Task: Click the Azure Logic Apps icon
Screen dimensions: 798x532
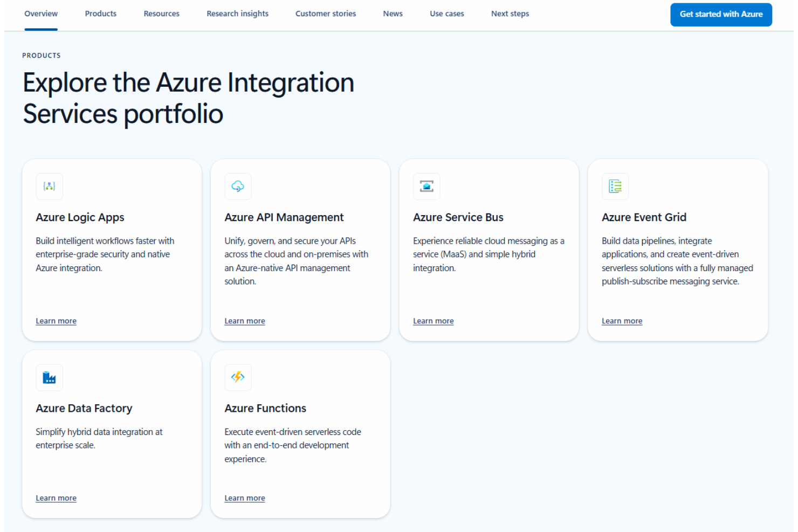Action: coord(49,186)
